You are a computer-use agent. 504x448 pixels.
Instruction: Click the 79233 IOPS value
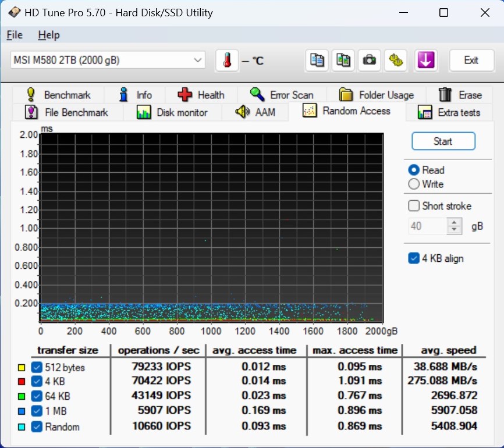click(x=161, y=367)
